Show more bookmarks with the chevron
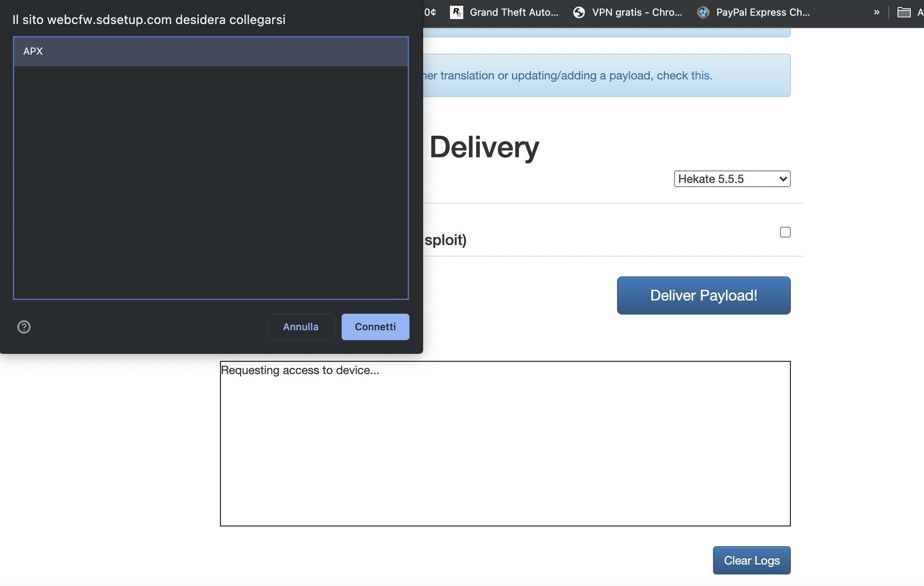 876,12
